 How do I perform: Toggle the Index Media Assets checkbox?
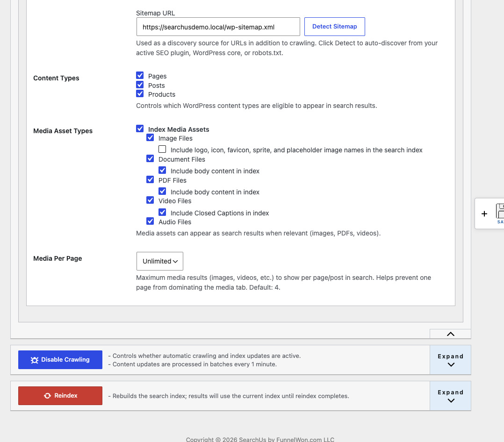point(140,129)
